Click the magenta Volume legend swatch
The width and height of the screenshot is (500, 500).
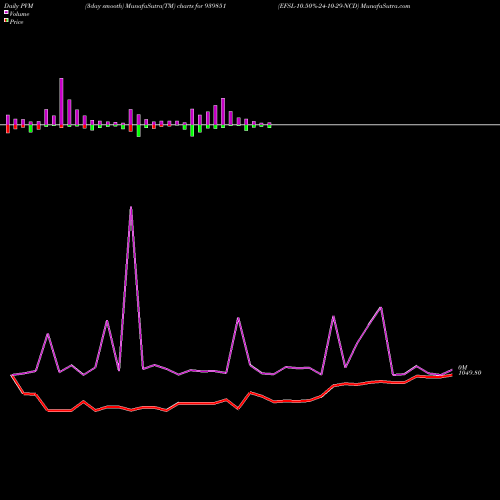6,12
